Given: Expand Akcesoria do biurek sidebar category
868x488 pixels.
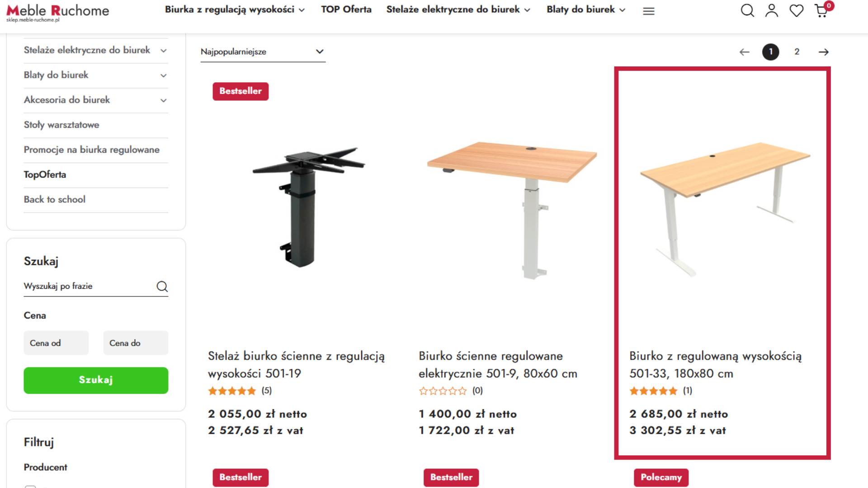Looking at the screenshot, I should click(x=164, y=100).
